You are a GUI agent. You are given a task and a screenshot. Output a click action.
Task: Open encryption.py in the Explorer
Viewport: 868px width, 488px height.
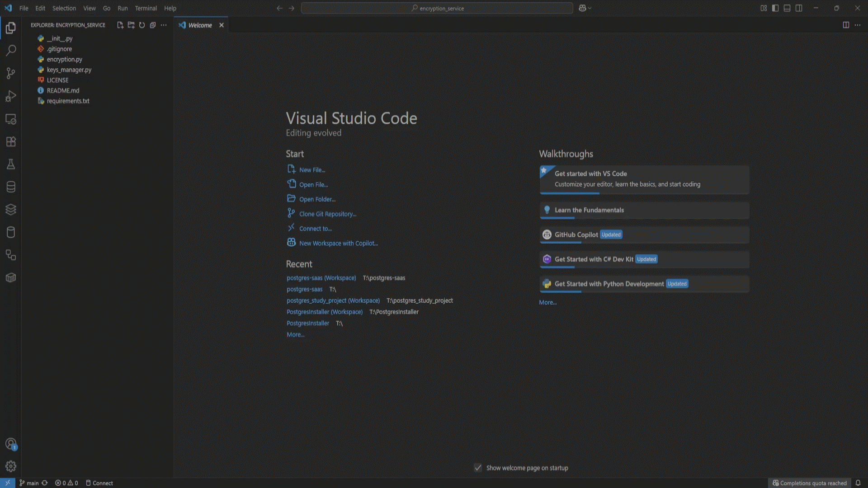coord(65,59)
